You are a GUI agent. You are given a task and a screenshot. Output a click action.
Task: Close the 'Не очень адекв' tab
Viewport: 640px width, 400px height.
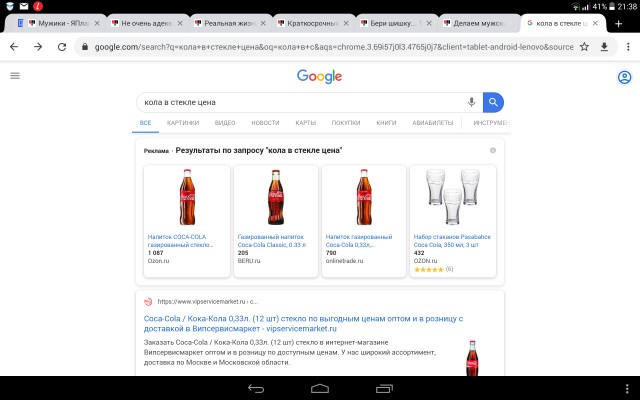[180, 23]
